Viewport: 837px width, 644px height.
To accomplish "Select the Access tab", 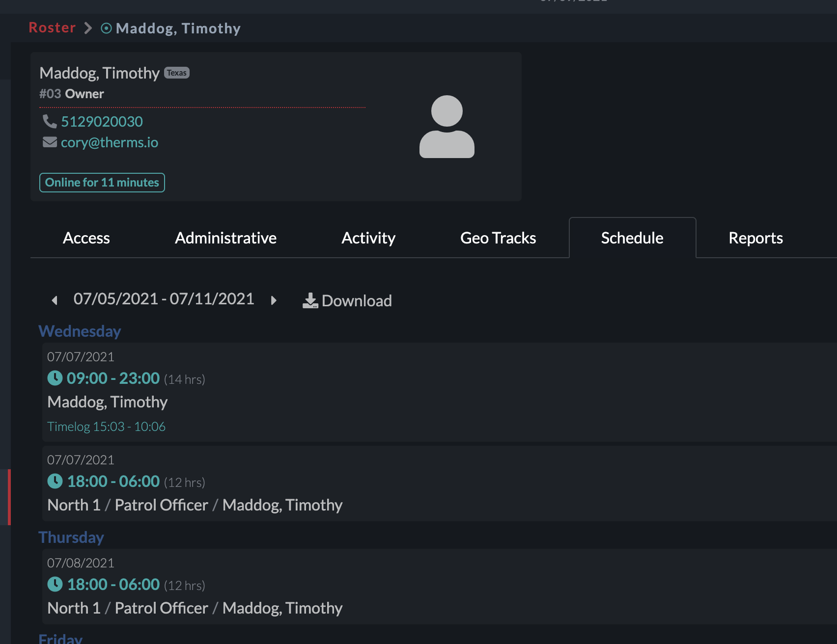I will 86,238.
